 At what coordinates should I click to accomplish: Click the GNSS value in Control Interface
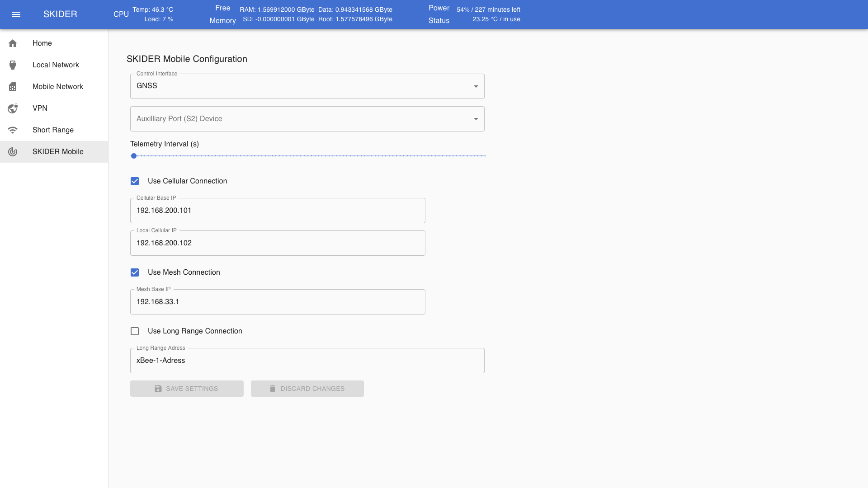coord(147,86)
